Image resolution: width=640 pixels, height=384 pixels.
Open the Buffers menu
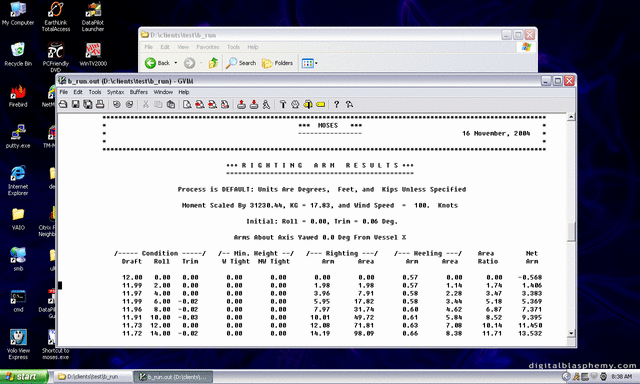pyautogui.click(x=139, y=92)
